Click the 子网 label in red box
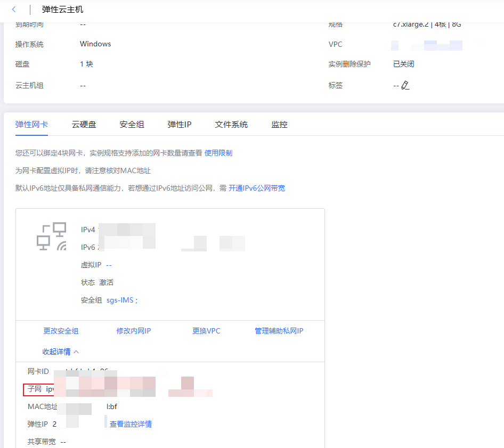This screenshot has width=504, height=448. point(35,389)
